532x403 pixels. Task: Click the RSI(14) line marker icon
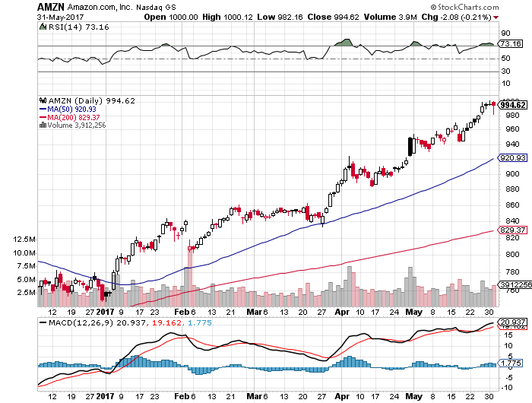tap(43, 27)
